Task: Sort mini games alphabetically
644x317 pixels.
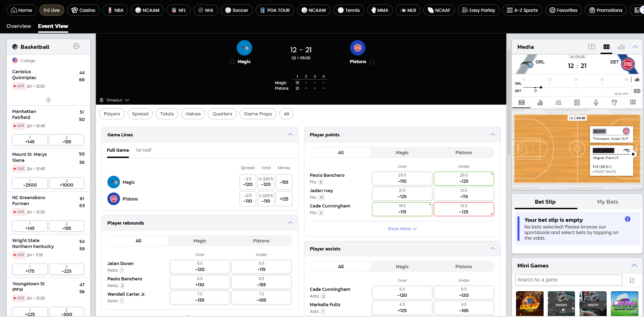Action: (x=632, y=280)
